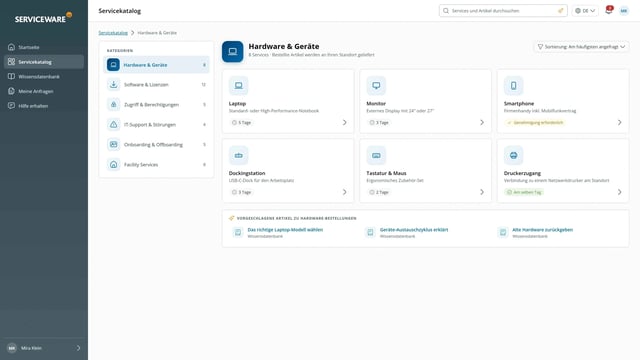Click the Am selben Tag badge on Druckerzugang
The image size is (640, 360).
click(524, 192)
